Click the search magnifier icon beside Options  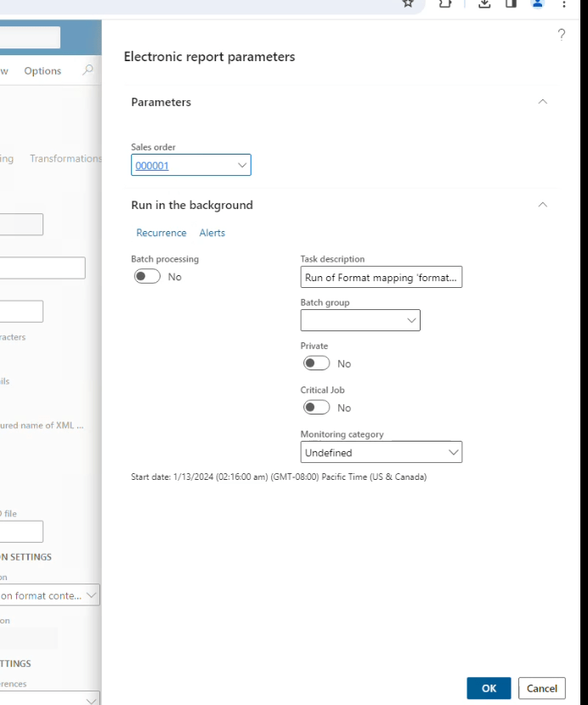pos(88,70)
